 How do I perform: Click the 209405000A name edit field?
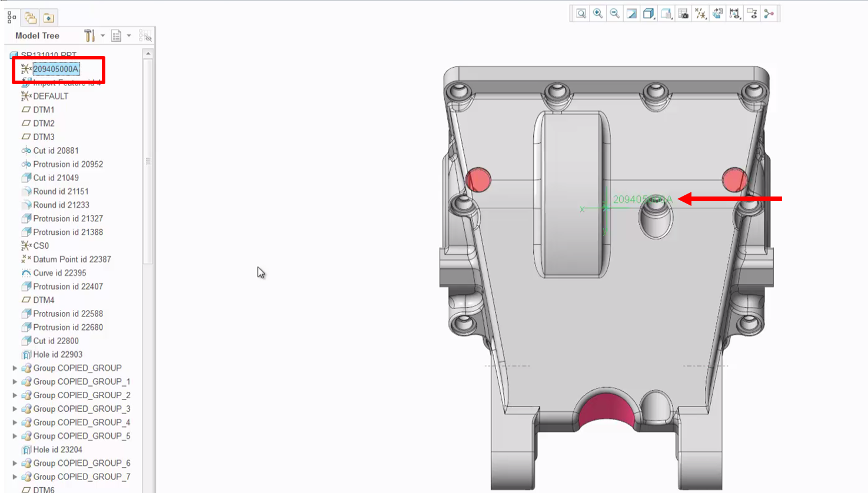56,69
